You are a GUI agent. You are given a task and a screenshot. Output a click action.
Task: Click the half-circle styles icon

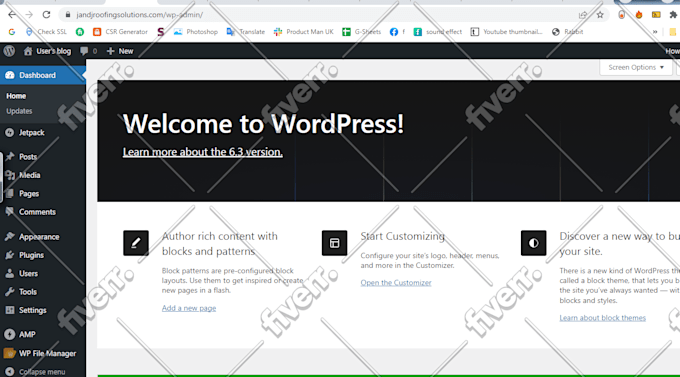[x=533, y=243]
